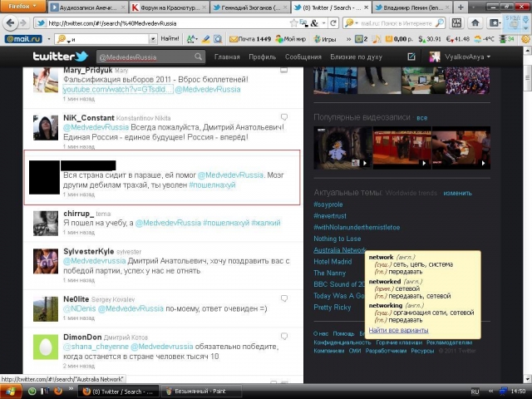This screenshot has width=532, height=399.
Task: Open SylvesterKyle avatar thumbnail
Action: (x=46, y=261)
